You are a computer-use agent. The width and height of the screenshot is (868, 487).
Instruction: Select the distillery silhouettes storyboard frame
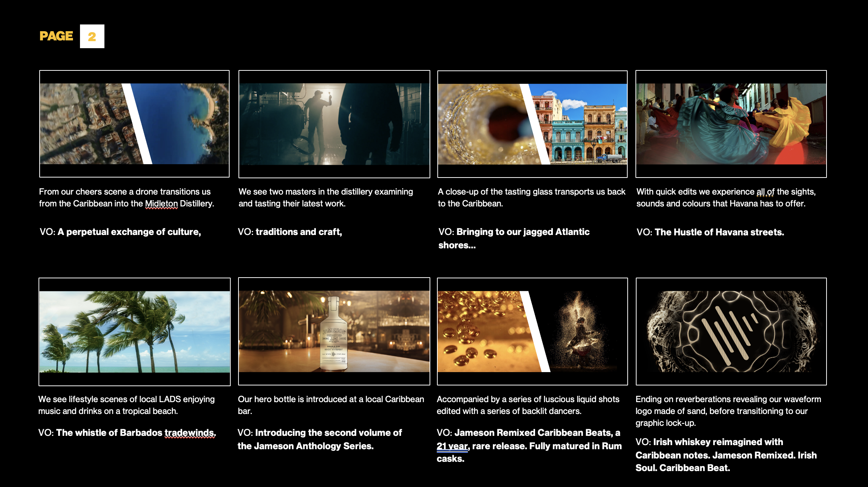point(334,124)
